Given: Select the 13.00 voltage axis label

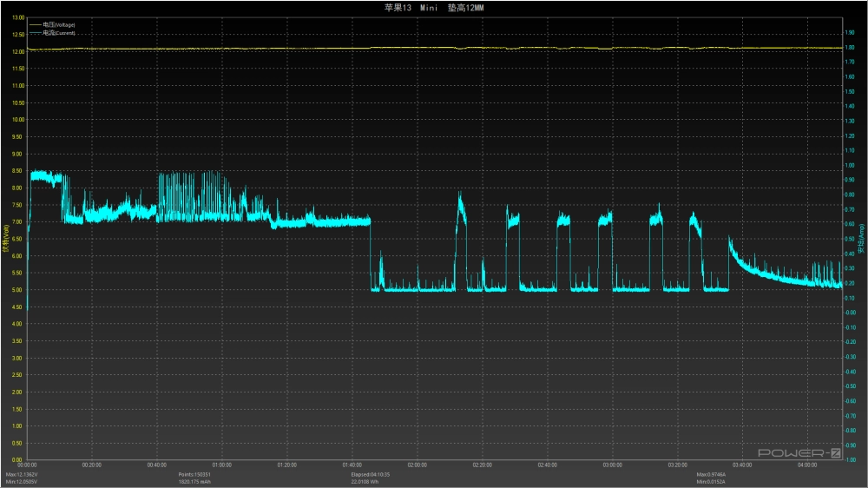Looking at the screenshot, I should pyautogui.click(x=18, y=17).
